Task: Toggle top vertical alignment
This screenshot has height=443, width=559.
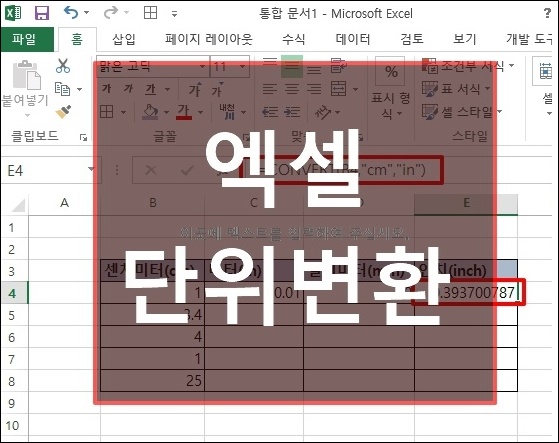Action: (270, 64)
